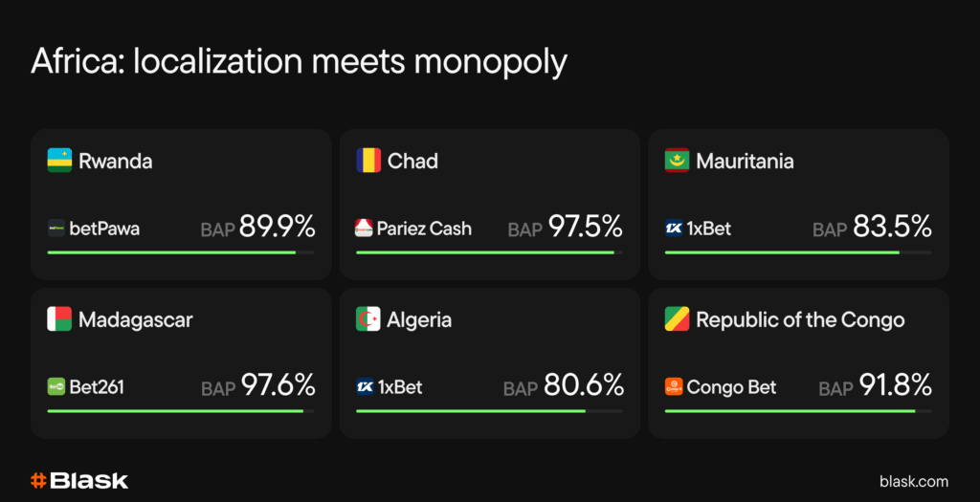980x502 pixels.
Task: Click the Rwanda flag icon
Action: 59,161
